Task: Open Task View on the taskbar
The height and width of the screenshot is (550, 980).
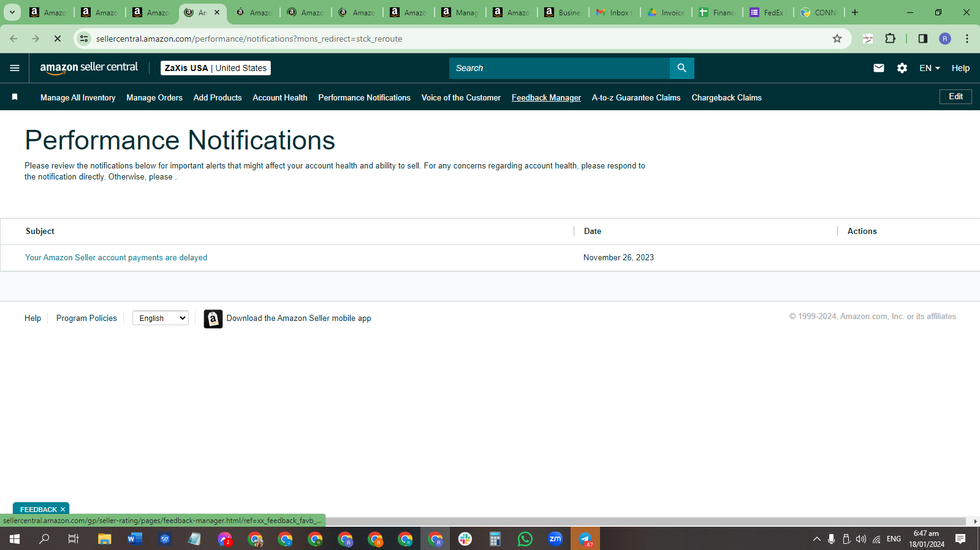Action: click(74, 539)
